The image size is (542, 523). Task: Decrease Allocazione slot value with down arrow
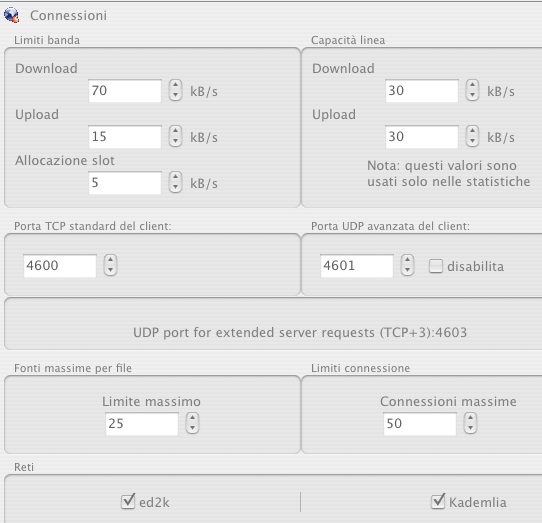pos(176,187)
